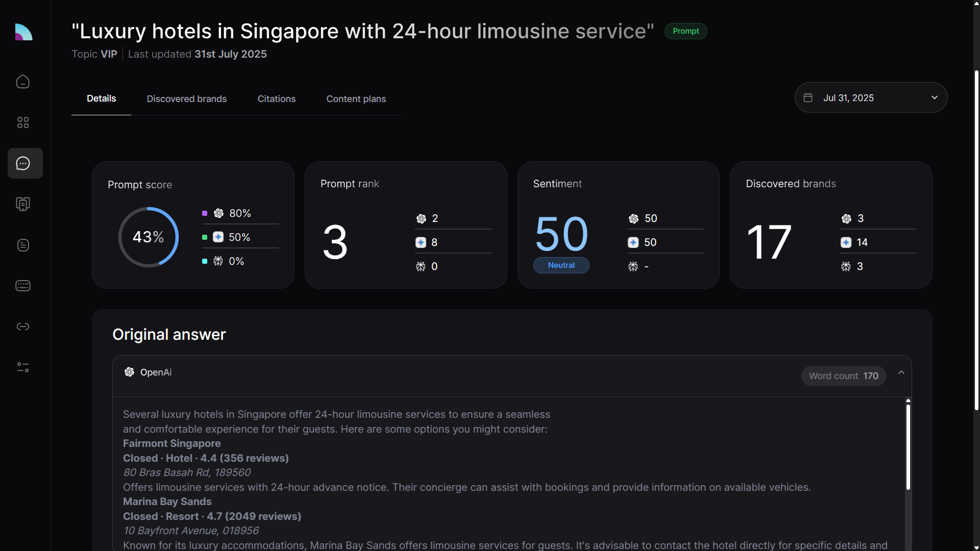Screen dimensions: 980x551
Task: Open the Jul 31, 2025 date dropdown
Action: (871, 97)
